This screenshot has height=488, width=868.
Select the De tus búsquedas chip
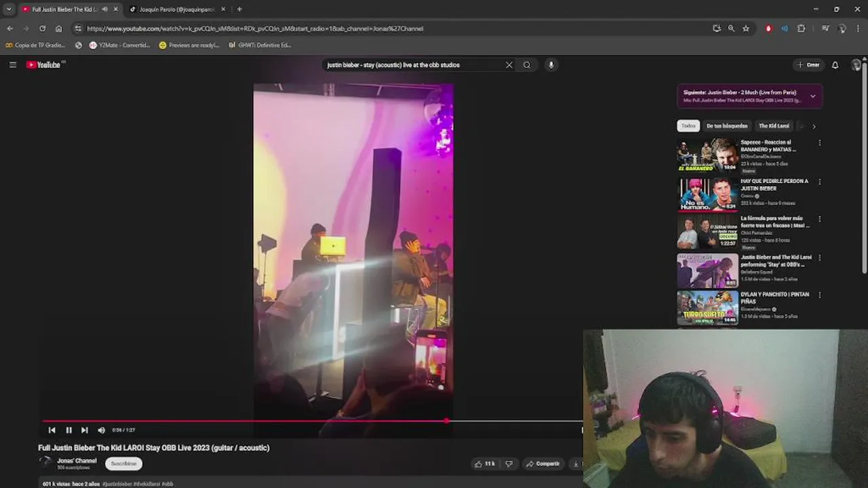(x=727, y=126)
